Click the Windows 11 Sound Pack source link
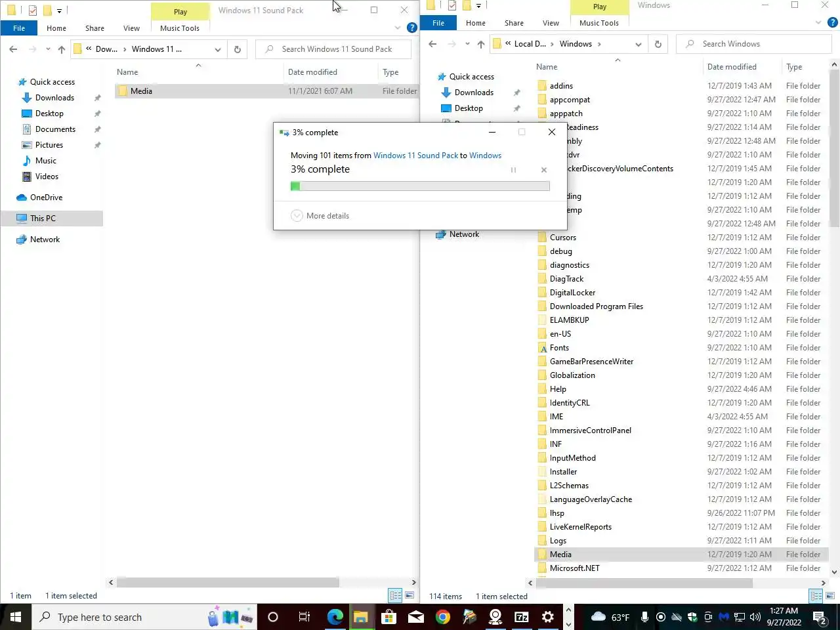This screenshot has height=630, width=840. coord(415,156)
